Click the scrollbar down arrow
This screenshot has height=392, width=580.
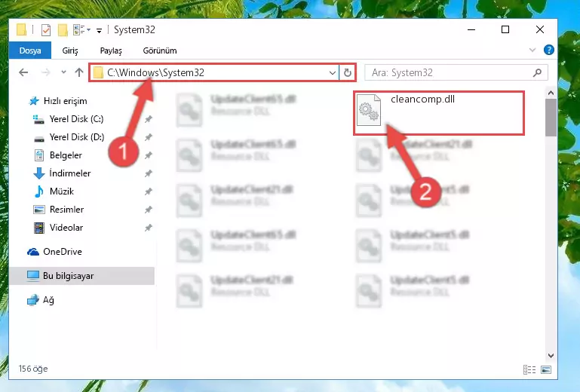pyautogui.click(x=551, y=356)
